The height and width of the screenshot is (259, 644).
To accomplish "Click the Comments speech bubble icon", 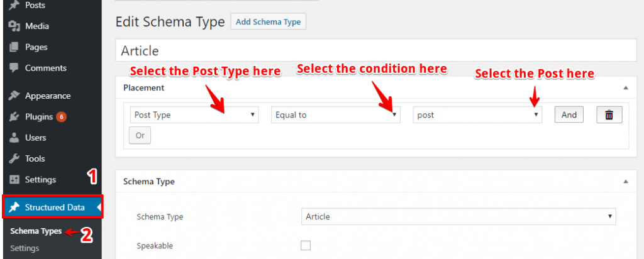I will tap(14, 68).
